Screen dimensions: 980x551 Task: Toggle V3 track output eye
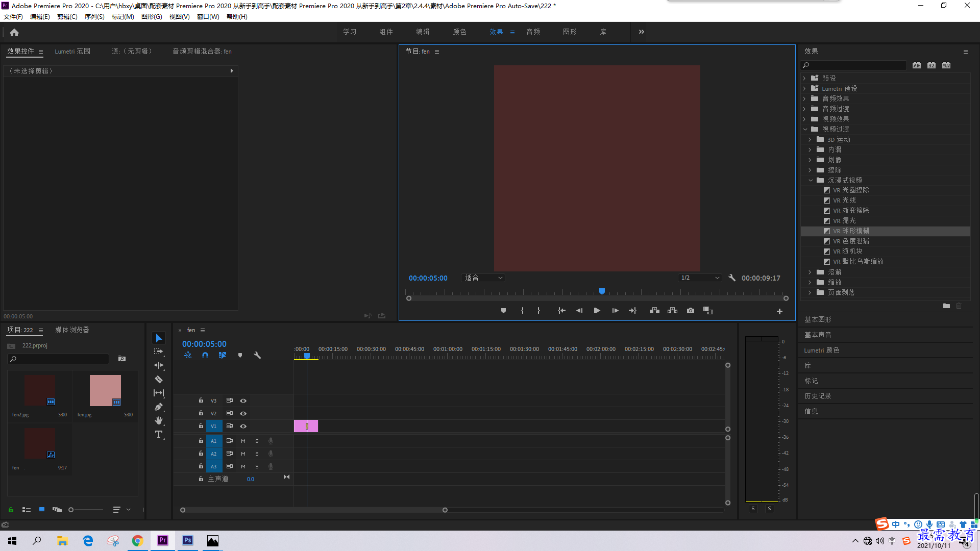pos(243,400)
